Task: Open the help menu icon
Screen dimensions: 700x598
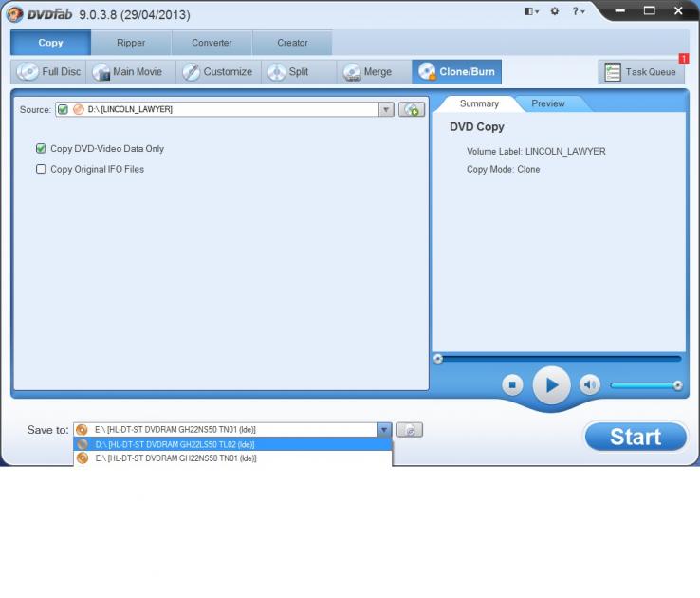Action: coord(579,11)
